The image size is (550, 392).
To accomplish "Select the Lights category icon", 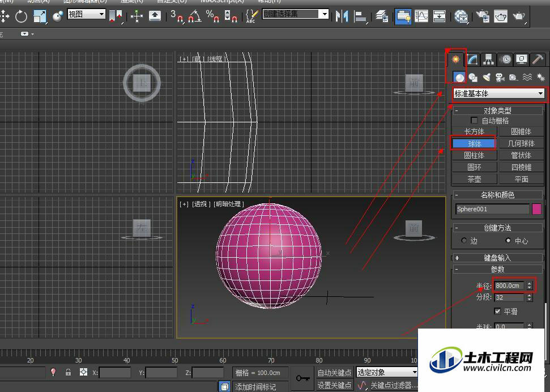I will pos(487,77).
